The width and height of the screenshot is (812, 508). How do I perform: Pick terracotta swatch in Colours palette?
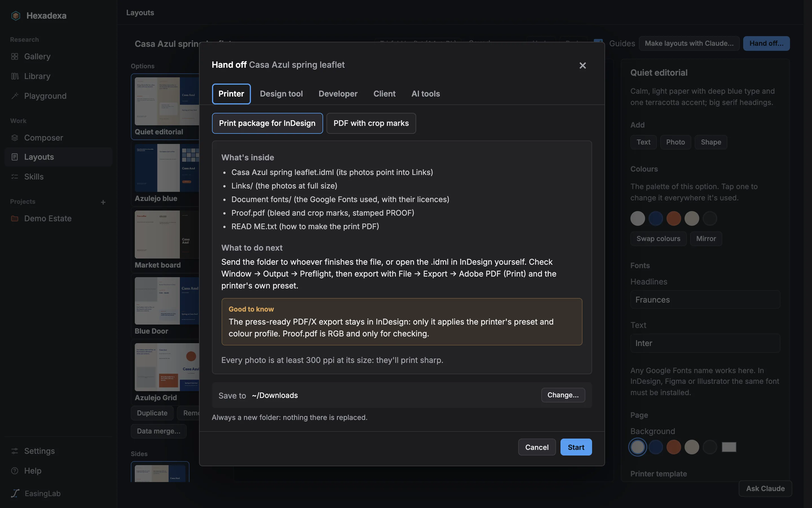(x=673, y=218)
